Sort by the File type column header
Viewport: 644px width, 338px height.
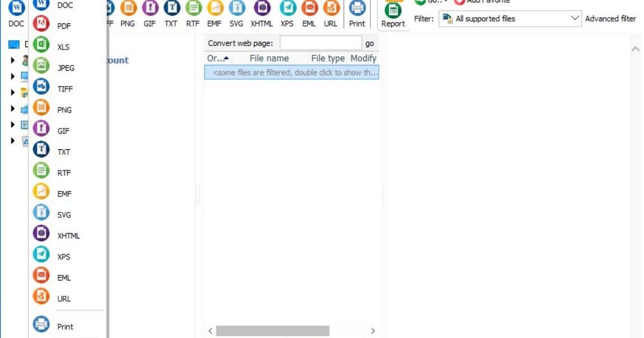click(328, 58)
